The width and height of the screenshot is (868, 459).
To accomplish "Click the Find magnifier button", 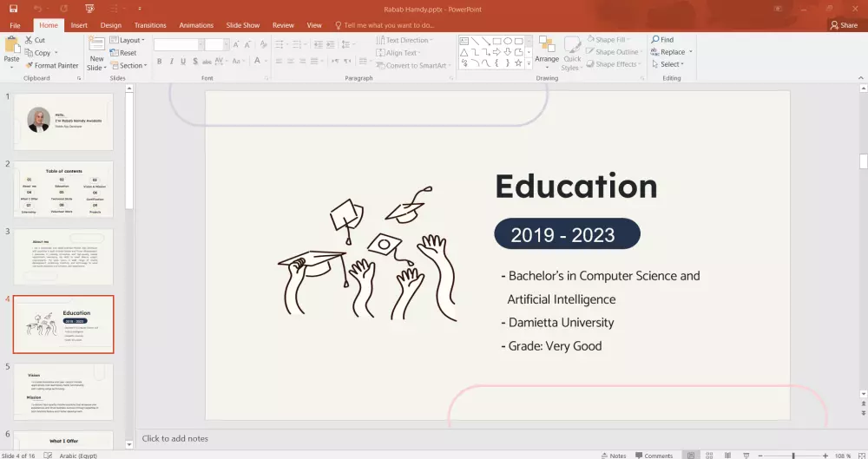I will coord(662,39).
